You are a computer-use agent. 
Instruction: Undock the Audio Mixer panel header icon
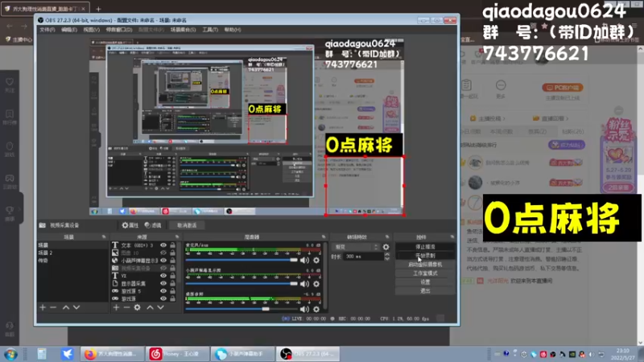coord(324,237)
